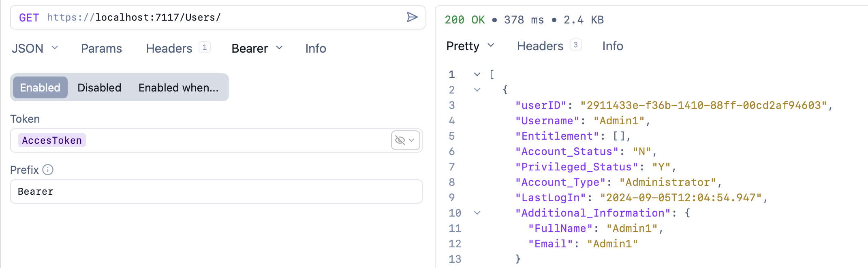Collapse the root array on line 1
The image size is (868, 268).
[x=477, y=74]
